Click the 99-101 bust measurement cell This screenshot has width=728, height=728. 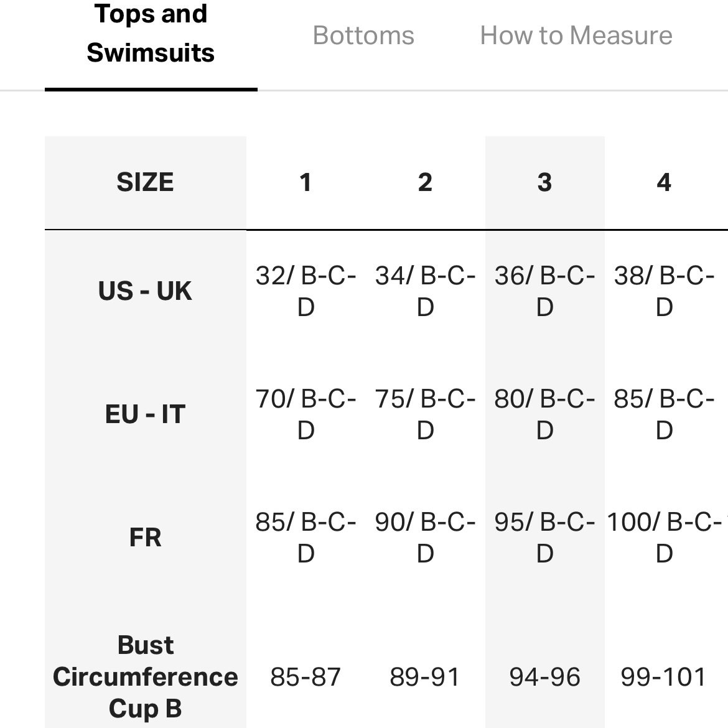(664, 677)
